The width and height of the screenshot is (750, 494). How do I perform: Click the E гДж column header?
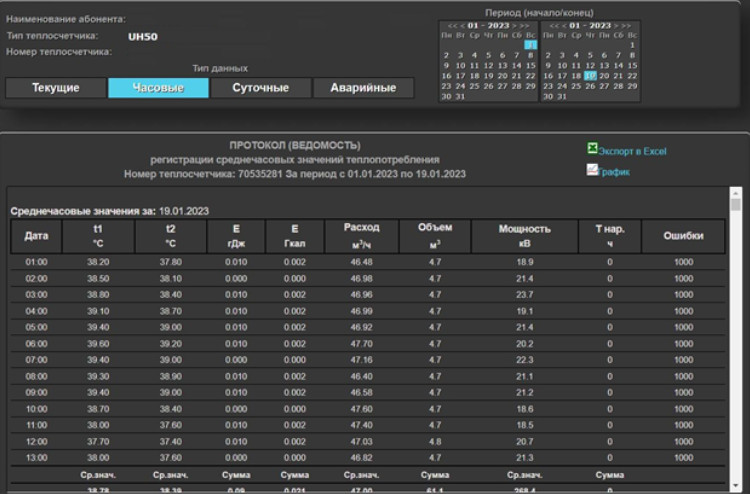(x=236, y=236)
